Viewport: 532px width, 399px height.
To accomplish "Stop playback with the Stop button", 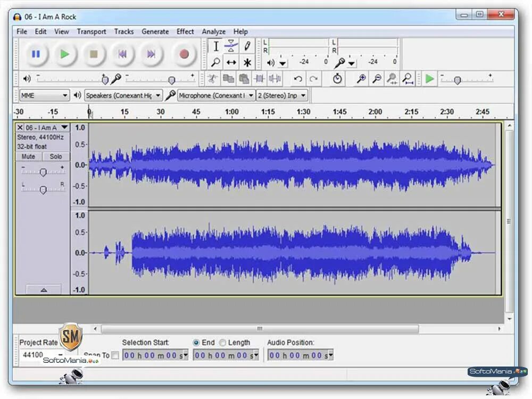I will (94, 54).
